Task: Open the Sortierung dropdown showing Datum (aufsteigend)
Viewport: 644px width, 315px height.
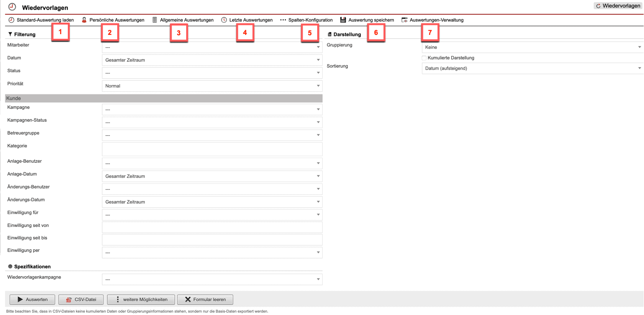Action: (x=533, y=68)
